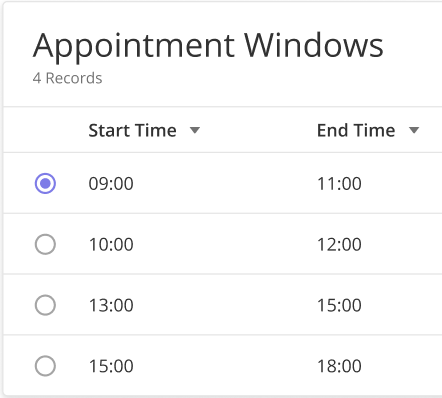Pick the 15:00 appointment window radio button
Viewport: 442px width, 398px height.
click(x=45, y=366)
